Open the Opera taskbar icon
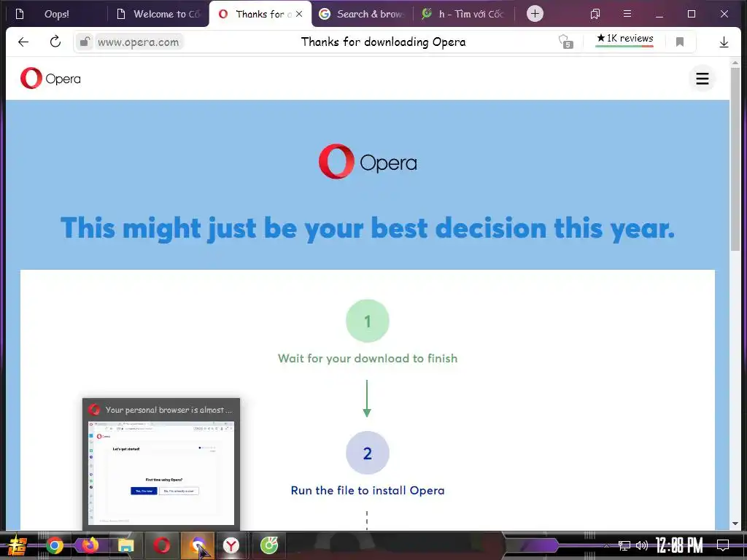The height and width of the screenshot is (560, 747). tap(161, 545)
